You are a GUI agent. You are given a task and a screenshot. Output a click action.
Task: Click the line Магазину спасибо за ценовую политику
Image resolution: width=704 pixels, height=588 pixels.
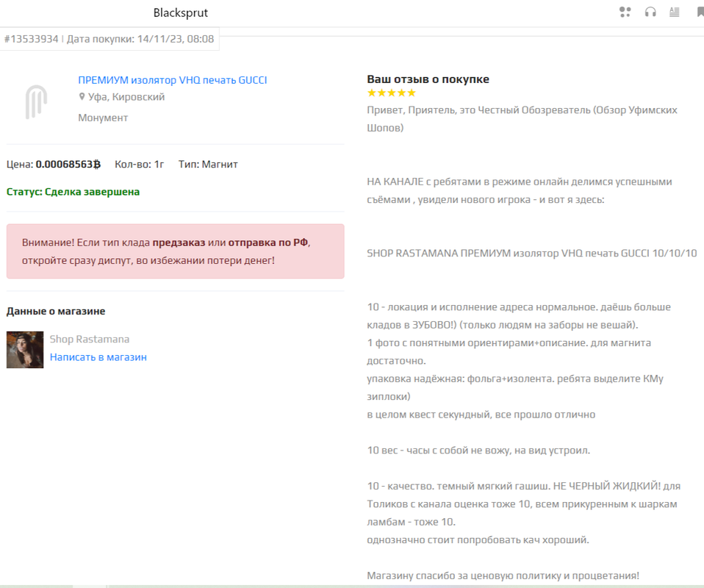pos(503,576)
